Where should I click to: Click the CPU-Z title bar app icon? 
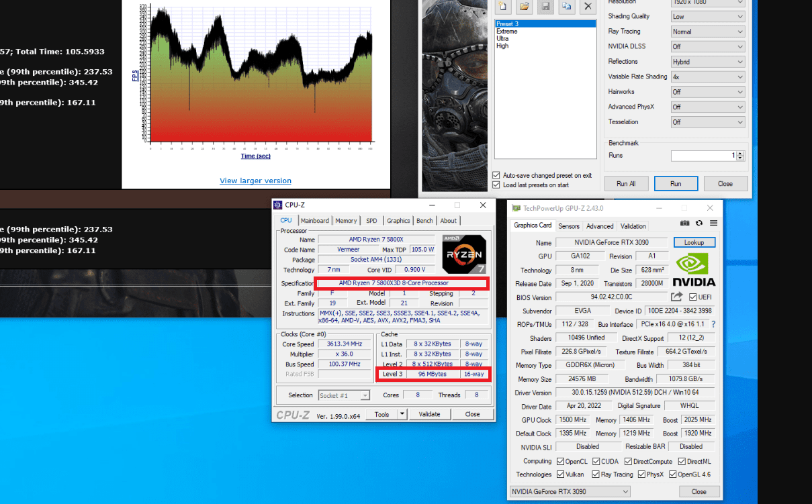[279, 205]
